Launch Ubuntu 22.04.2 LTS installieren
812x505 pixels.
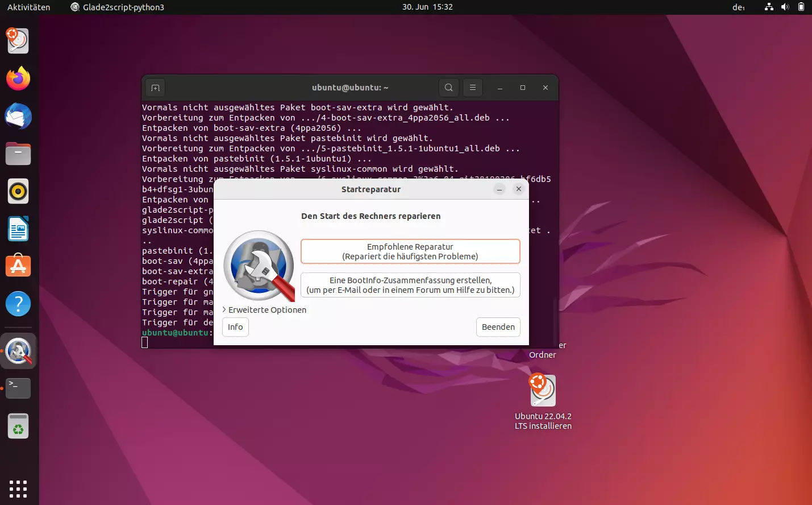(543, 390)
